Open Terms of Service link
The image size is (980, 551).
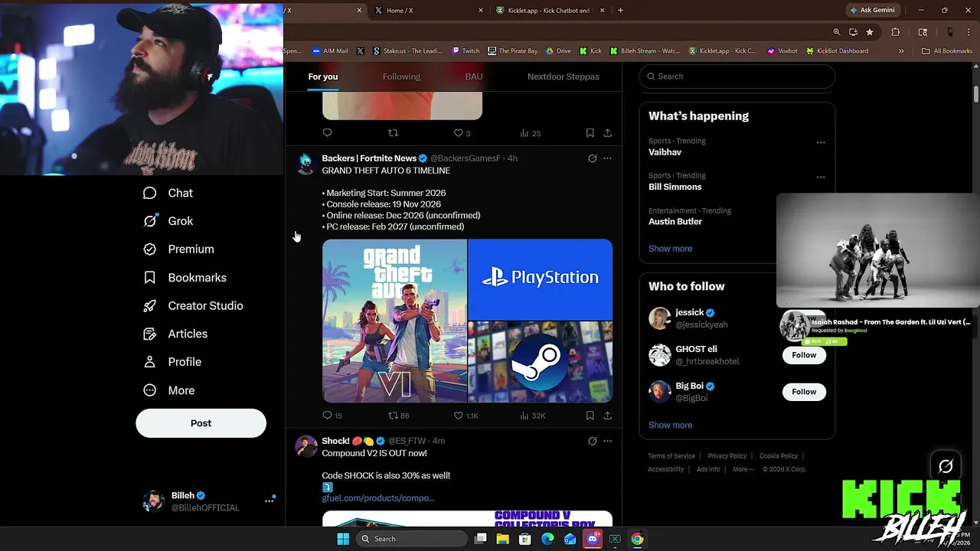pos(671,456)
